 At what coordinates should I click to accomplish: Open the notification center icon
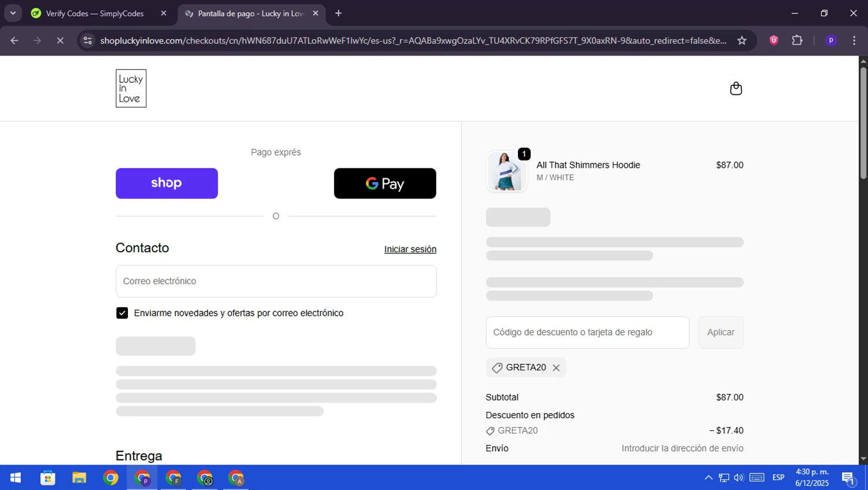[849, 478]
